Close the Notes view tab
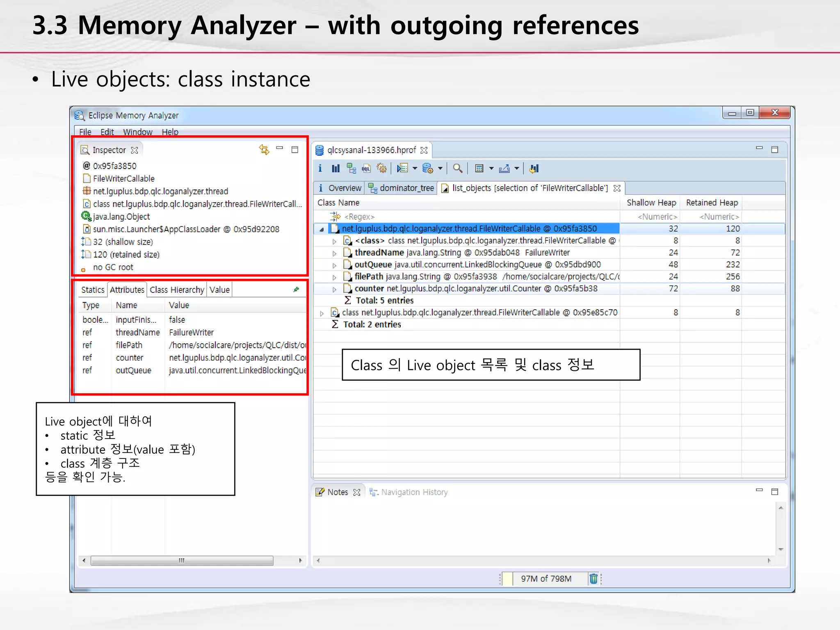The image size is (840, 630). tap(357, 492)
